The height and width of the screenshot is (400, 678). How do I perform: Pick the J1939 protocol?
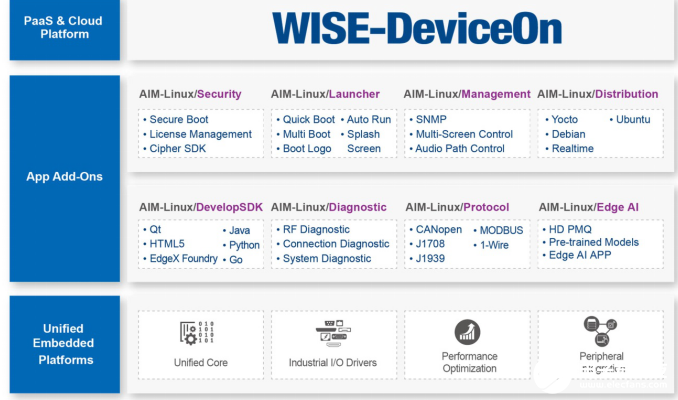[430, 259]
